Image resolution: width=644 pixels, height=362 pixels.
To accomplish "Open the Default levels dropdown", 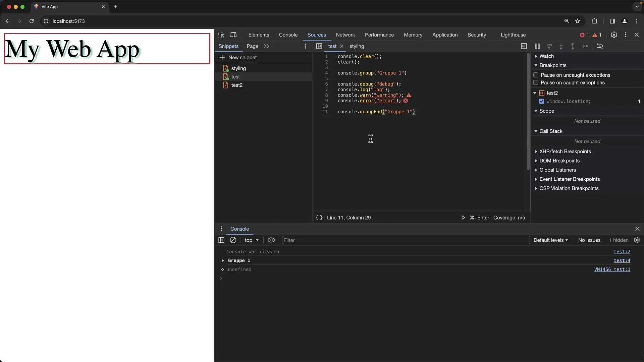I will (x=551, y=240).
